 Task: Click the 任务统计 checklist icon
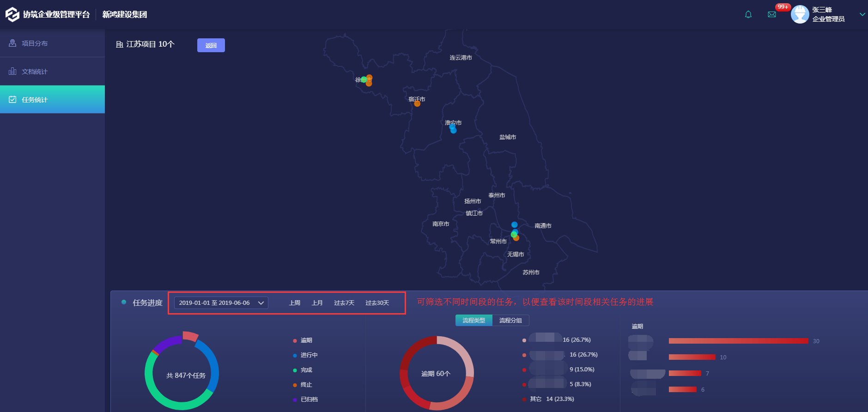point(12,99)
